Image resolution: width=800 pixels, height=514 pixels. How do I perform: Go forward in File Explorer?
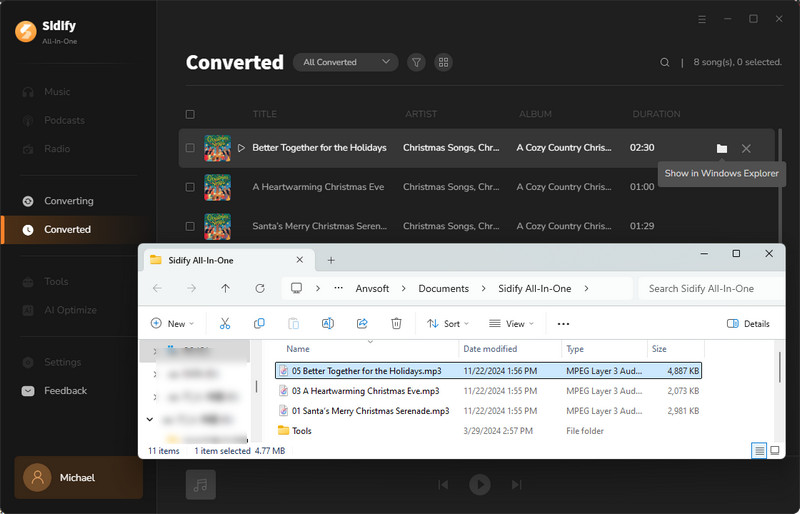tap(191, 288)
